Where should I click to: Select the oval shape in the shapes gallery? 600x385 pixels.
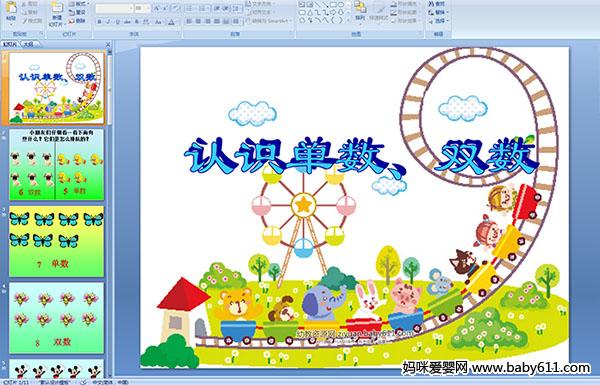[341, 4]
